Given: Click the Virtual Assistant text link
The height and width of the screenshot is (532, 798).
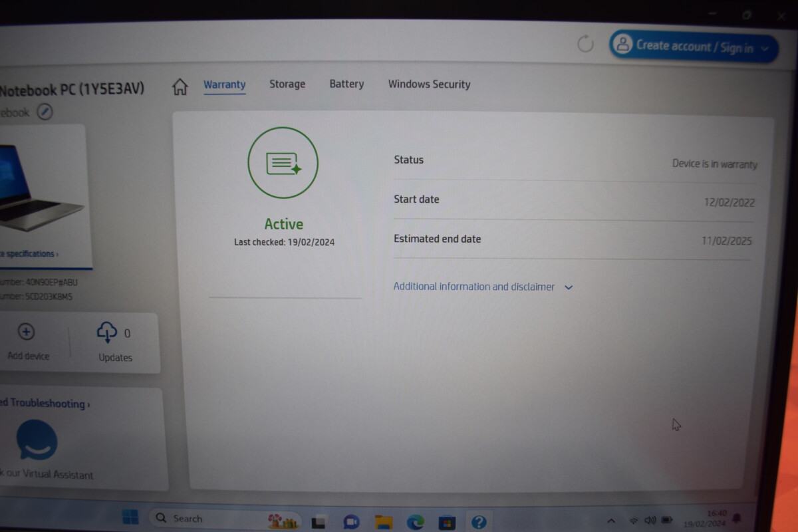Looking at the screenshot, I should (x=47, y=475).
